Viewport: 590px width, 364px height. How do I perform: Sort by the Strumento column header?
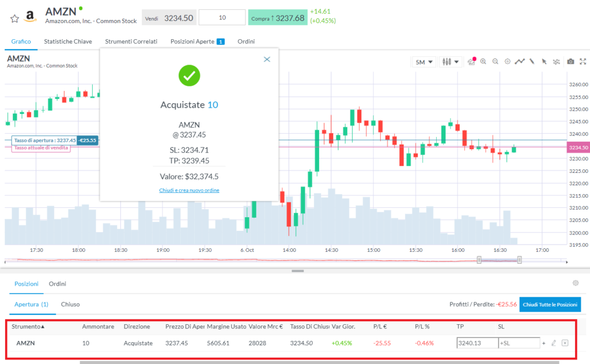[x=28, y=327]
